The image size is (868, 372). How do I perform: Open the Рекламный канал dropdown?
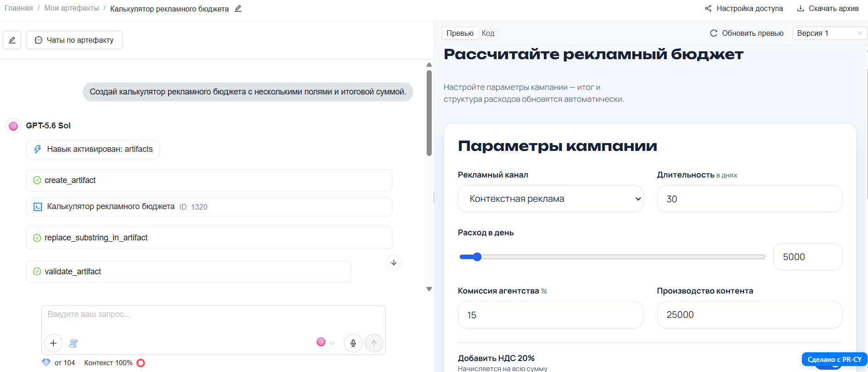click(x=550, y=199)
